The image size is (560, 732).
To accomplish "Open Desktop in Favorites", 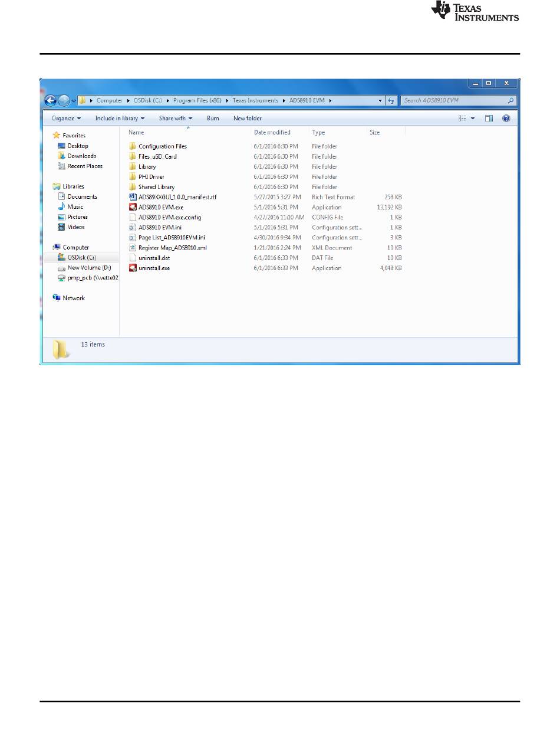I will click(78, 146).
